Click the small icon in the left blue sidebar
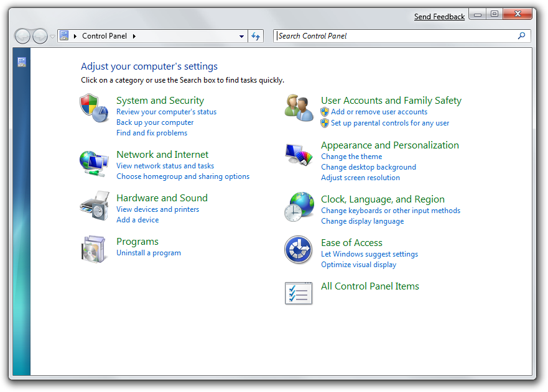The width and height of the screenshot is (548, 392). [x=22, y=62]
